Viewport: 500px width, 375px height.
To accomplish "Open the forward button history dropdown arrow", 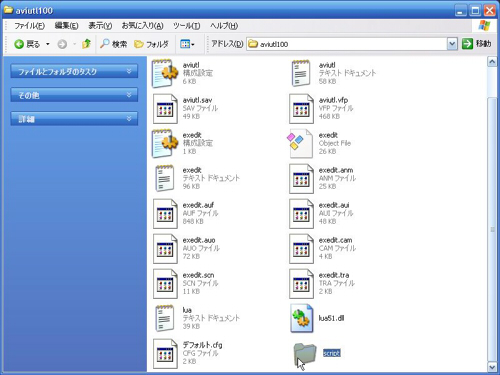I will (x=74, y=44).
